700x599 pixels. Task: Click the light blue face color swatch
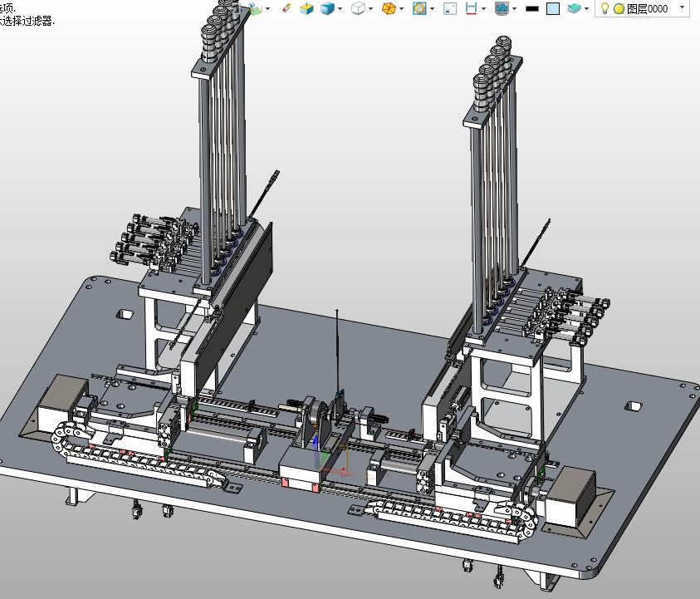coord(553,8)
